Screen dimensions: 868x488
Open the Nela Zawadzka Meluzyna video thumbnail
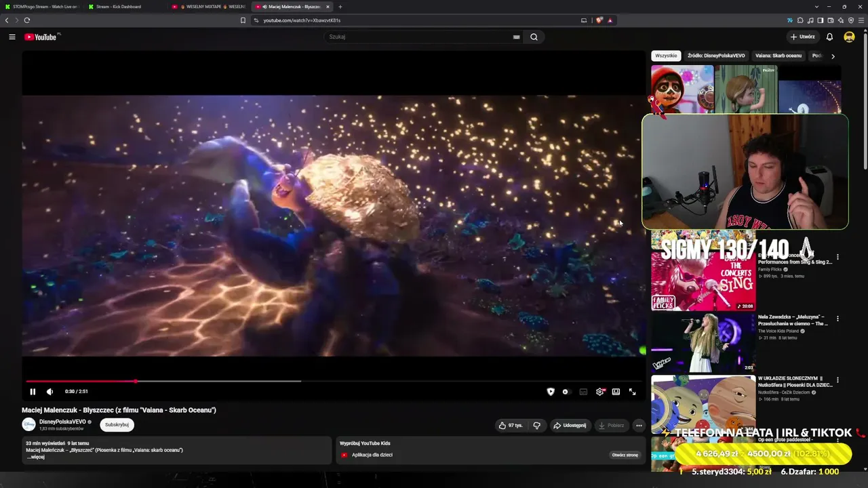click(x=703, y=343)
